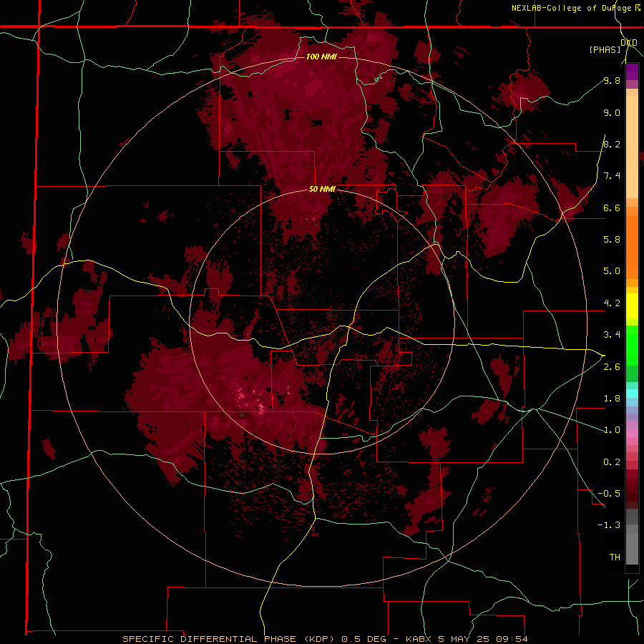This screenshot has width=644, height=644.
Task: Click the 3.4 scale label
Action: click(612, 335)
